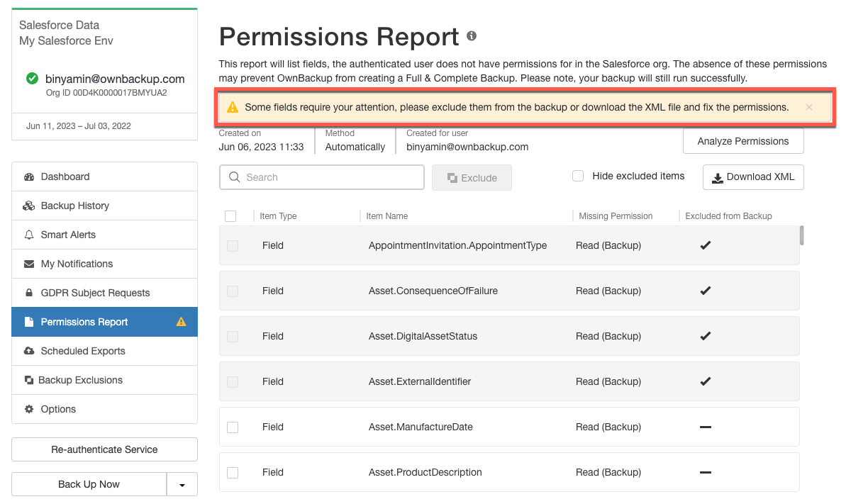The height and width of the screenshot is (504, 846).
Task: Click the info icon beside Permissions Report title
Action: [471, 36]
